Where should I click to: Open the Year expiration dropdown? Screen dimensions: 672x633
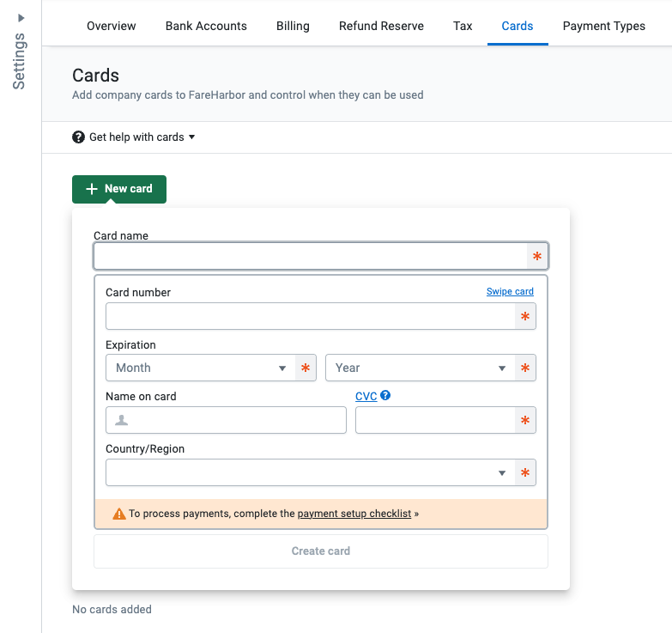421,368
